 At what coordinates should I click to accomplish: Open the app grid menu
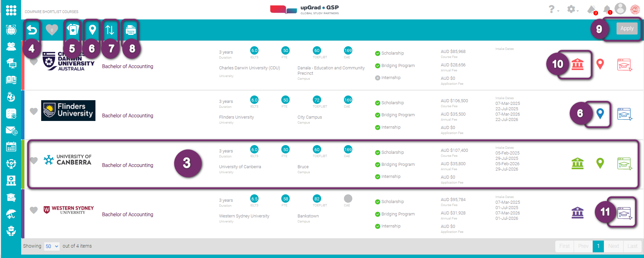coord(11,10)
